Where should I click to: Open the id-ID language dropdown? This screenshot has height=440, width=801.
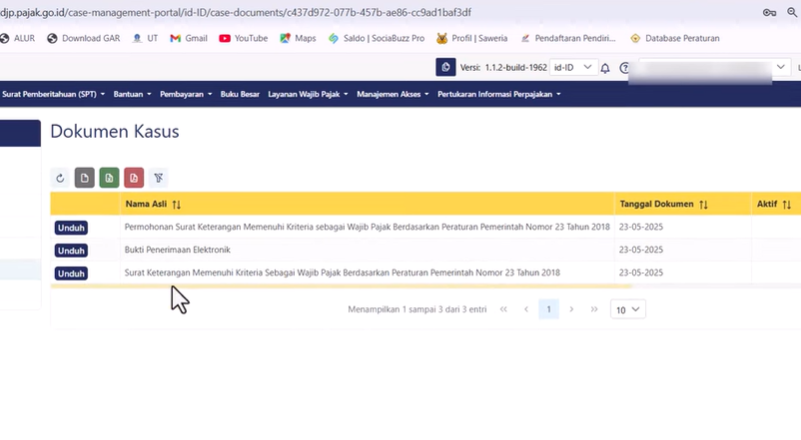pyautogui.click(x=573, y=68)
